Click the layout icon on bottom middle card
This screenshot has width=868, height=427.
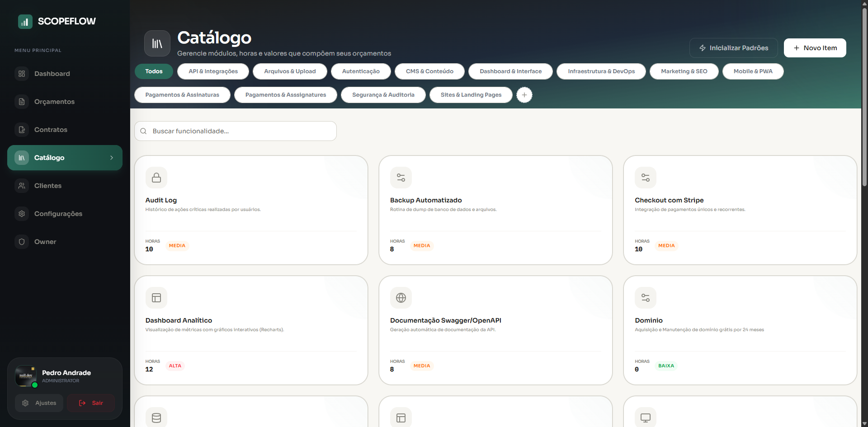[401, 418]
